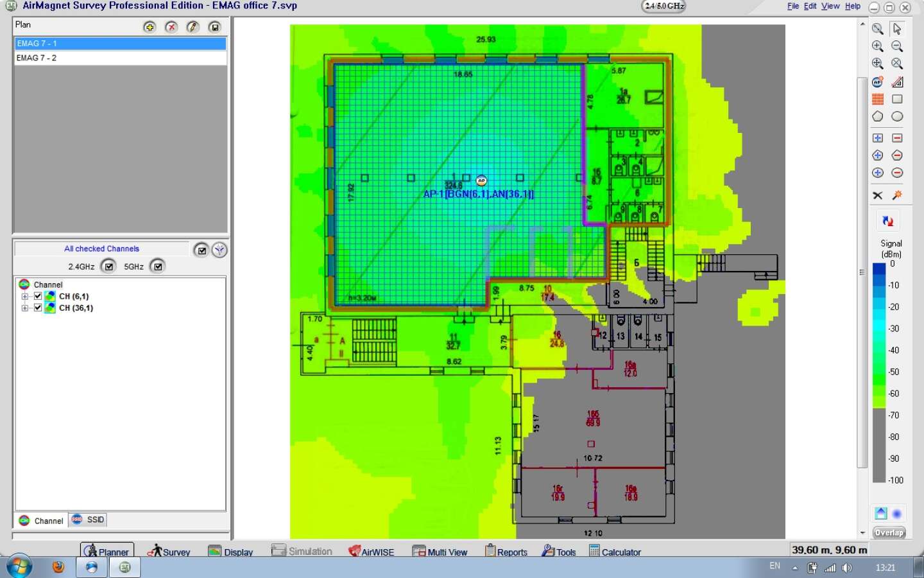The height and width of the screenshot is (578, 924).
Task: Open the Multi View screen
Action: click(x=440, y=551)
